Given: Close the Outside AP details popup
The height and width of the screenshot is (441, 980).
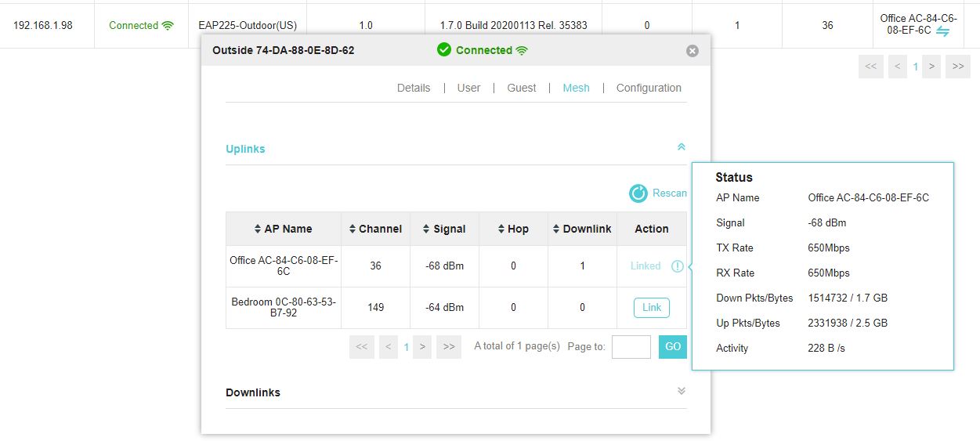Looking at the screenshot, I should 692,51.
